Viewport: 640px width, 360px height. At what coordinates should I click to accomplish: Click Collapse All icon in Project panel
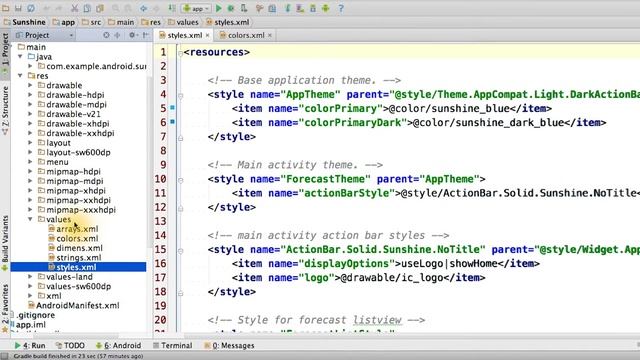(x=118, y=35)
